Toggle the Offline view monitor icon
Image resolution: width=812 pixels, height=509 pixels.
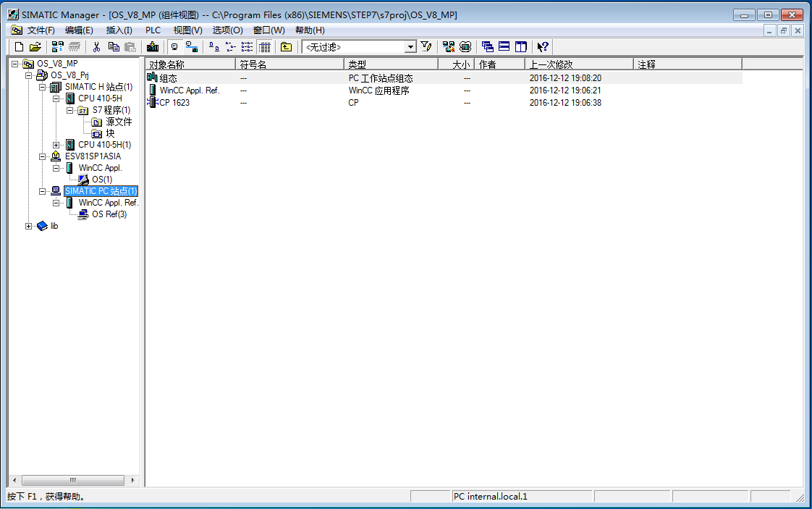(x=174, y=47)
